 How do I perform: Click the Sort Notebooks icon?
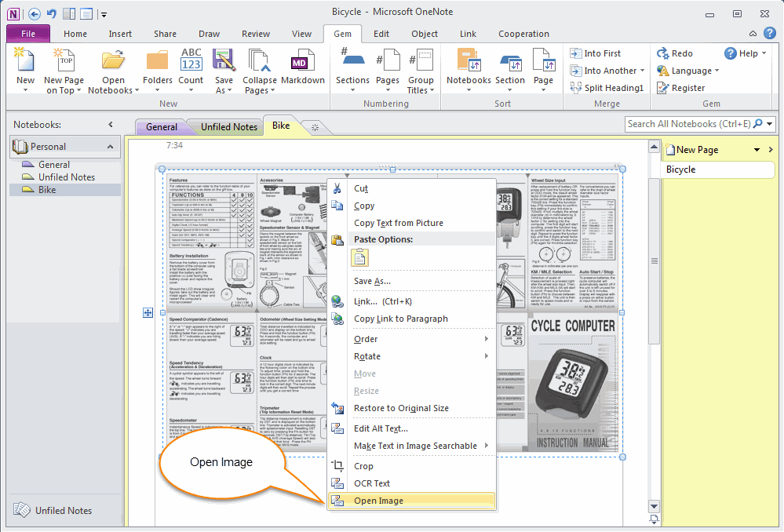(x=469, y=60)
